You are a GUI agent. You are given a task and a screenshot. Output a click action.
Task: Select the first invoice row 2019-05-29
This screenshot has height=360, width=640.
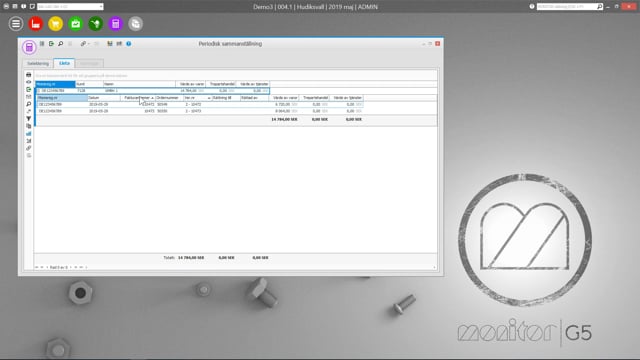(200, 104)
